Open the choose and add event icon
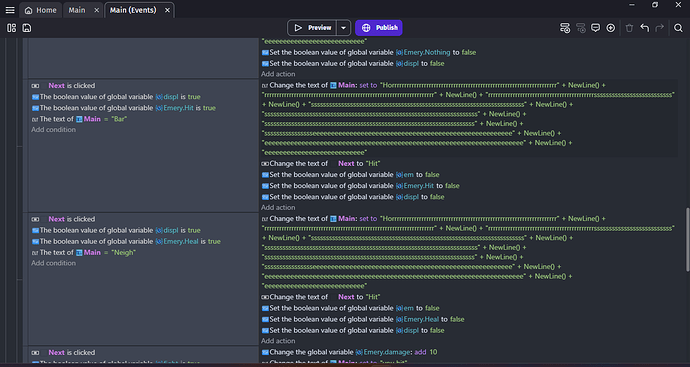 (x=610, y=28)
